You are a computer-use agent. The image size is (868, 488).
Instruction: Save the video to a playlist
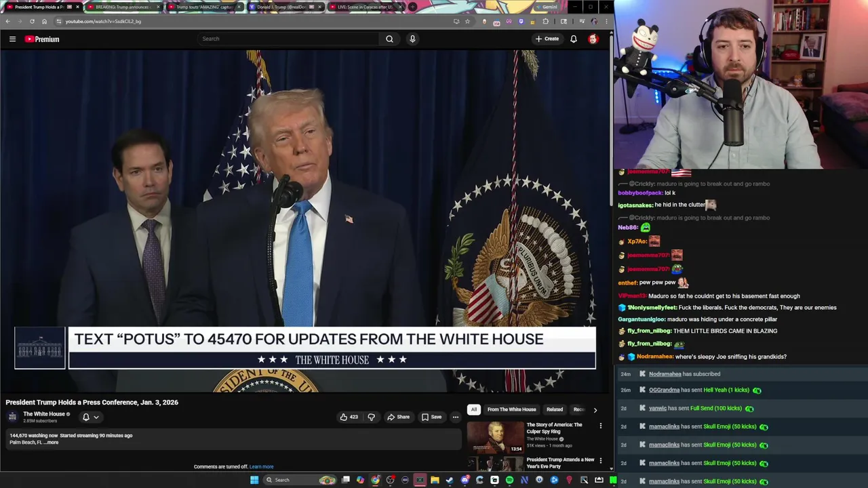(431, 417)
